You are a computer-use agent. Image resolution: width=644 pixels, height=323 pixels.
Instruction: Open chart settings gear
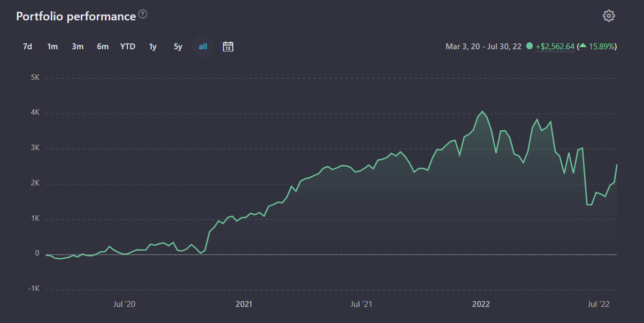pos(609,16)
